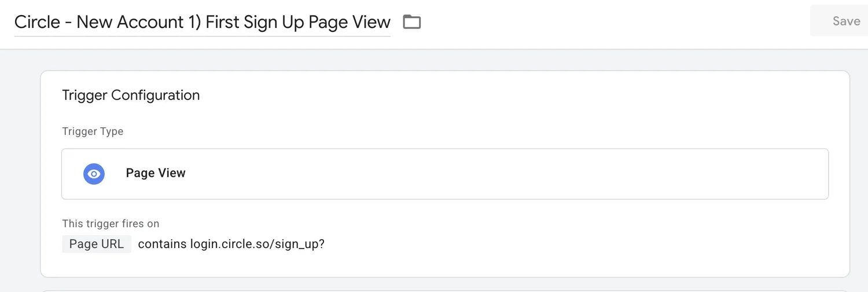This screenshot has height=292, width=868.
Task: Click the bold Page View label
Action: (x=156, y=173)
